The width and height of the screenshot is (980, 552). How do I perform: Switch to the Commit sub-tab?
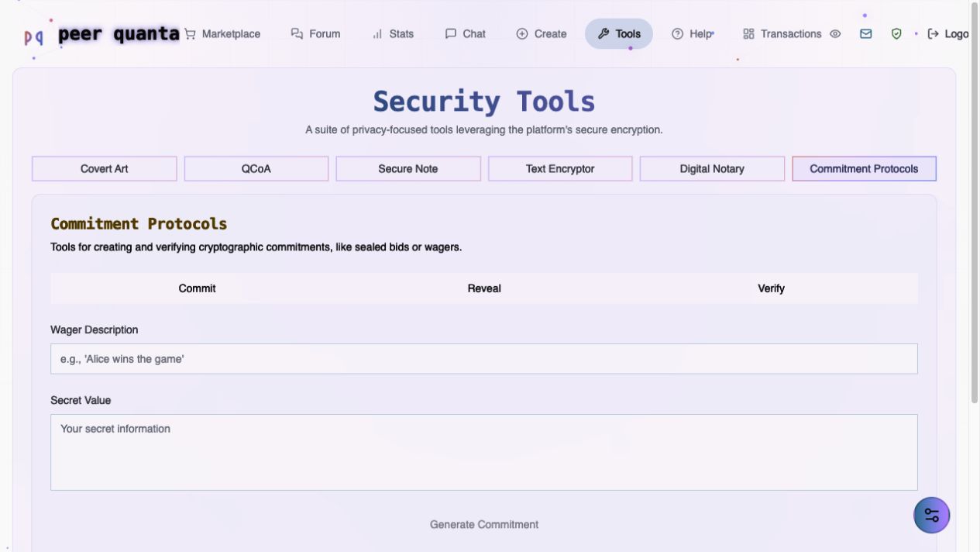point(197,288)
